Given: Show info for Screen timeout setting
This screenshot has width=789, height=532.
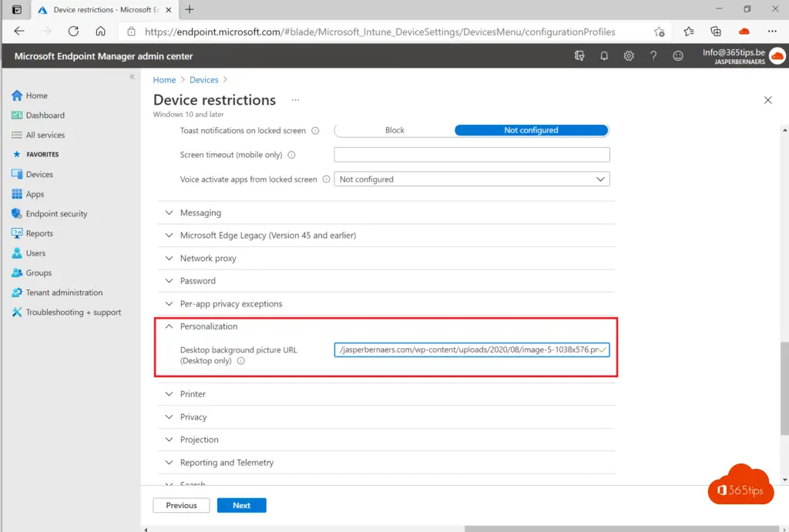Looking at the screenshot, I should tap(291, 155).
